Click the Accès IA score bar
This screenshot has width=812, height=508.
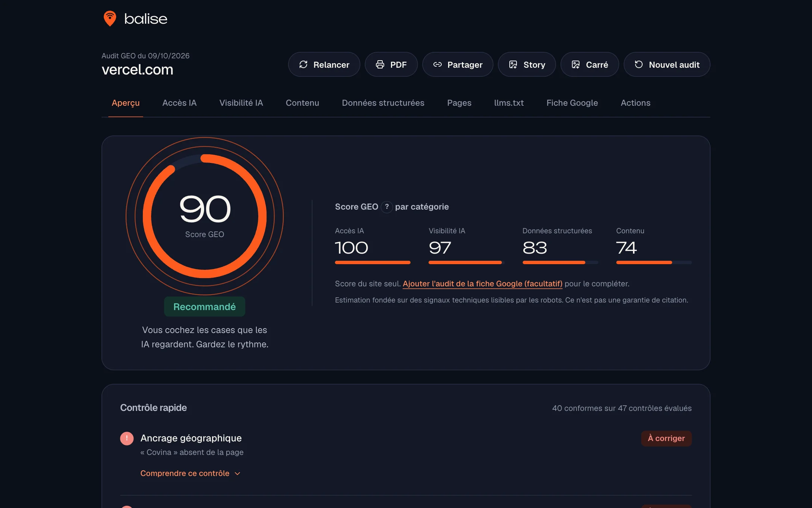(x=373, y=262)
